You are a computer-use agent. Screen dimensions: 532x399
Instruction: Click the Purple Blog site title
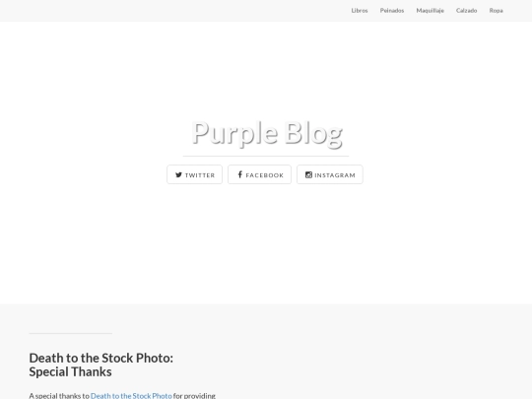267,133
